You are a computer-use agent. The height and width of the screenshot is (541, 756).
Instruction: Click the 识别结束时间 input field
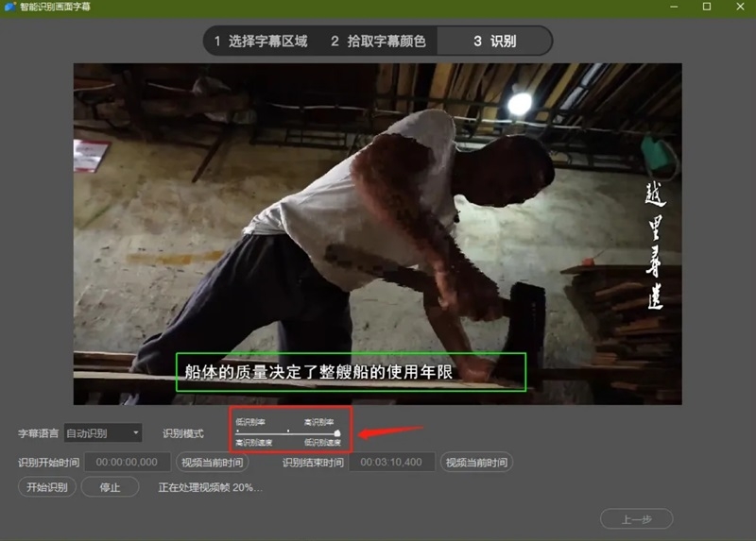(x=391, y=462)
